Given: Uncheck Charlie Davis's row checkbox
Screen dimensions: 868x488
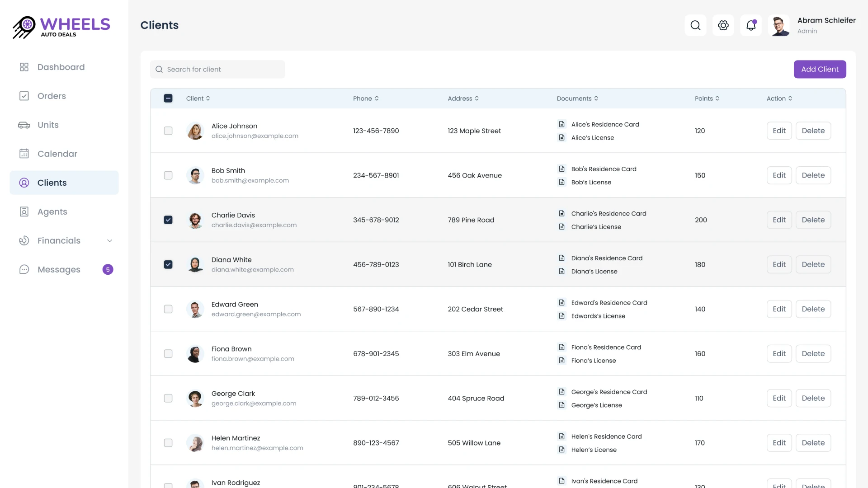Looking at the screenshot, I should [x=168, y=220].
